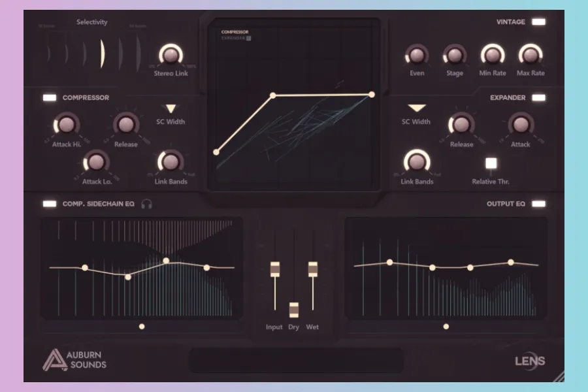Toggle the Comp. Sidechain EQ switch

50,204
